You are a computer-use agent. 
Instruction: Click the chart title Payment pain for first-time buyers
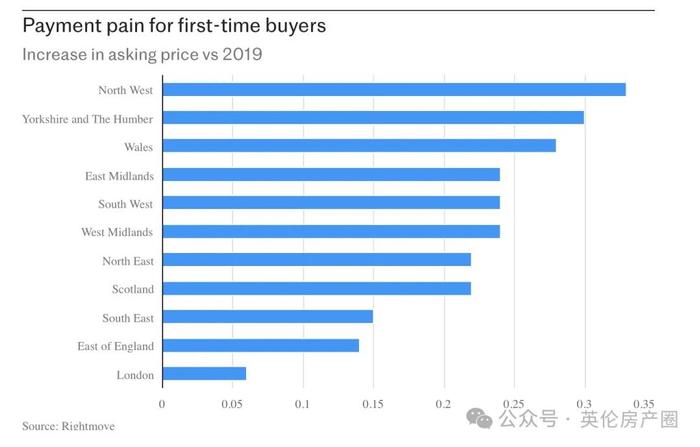point(174,25)
